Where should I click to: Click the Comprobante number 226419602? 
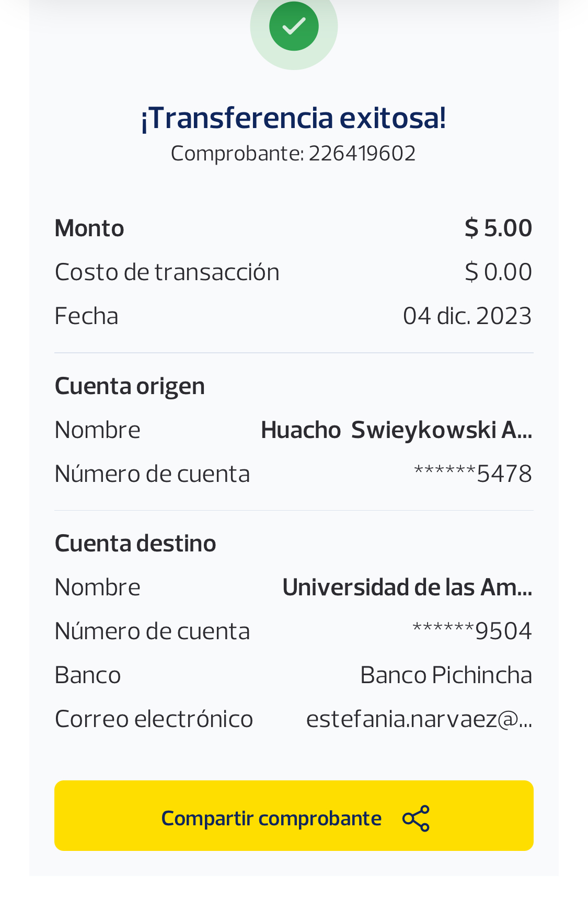coord(362,154)
